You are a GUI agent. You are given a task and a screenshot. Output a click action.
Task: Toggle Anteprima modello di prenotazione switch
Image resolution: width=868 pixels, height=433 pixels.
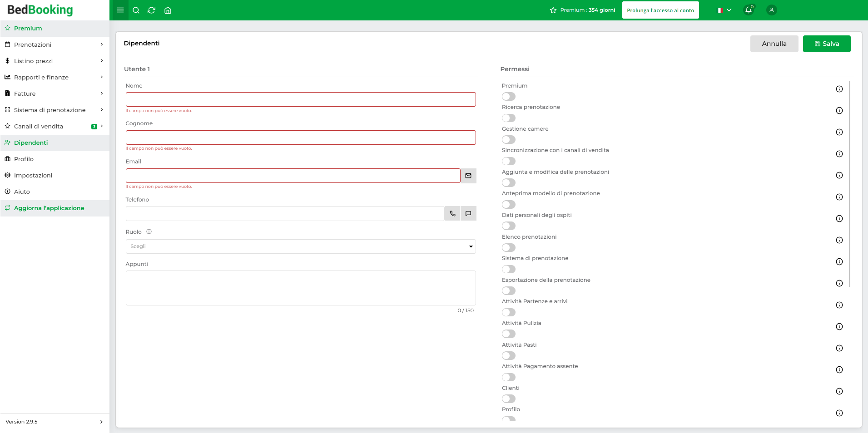coord(509,204)
